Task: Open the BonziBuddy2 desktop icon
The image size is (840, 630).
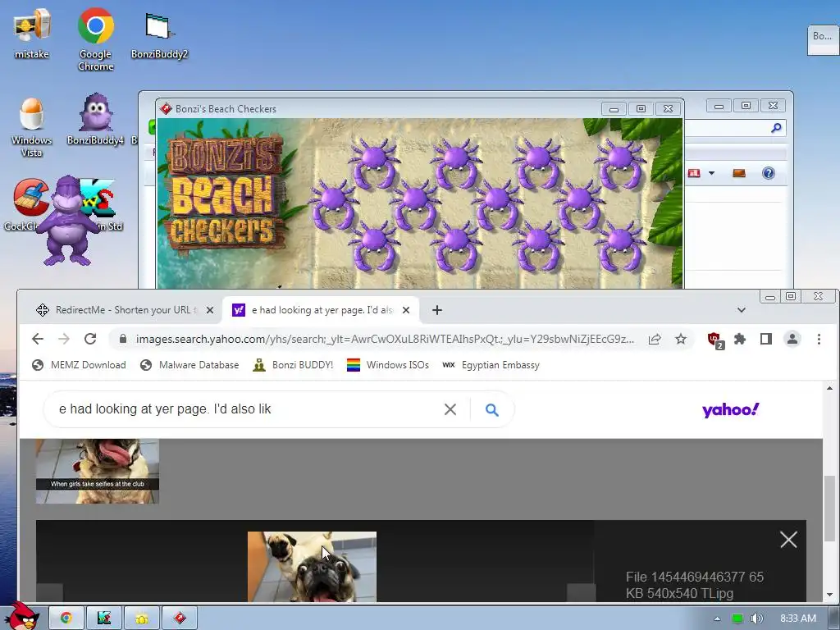Action: (x=159, y=35)
